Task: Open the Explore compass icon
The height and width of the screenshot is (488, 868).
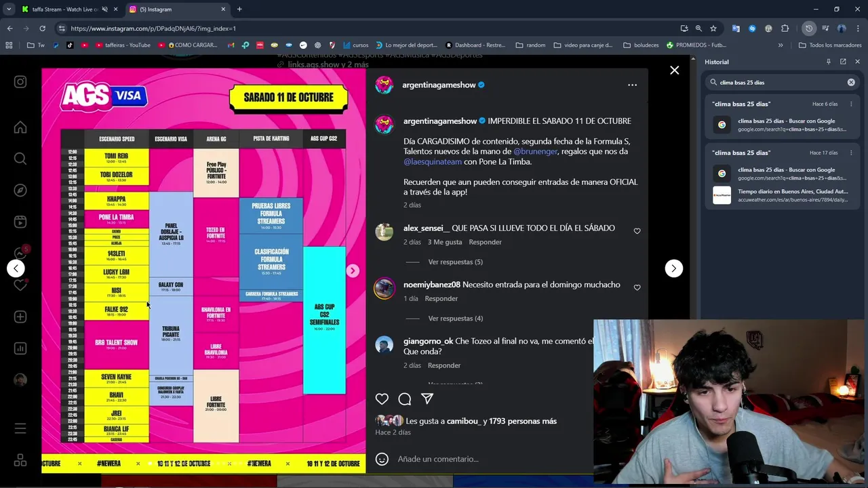Action: pyautogui.click(x=20, y=190)
